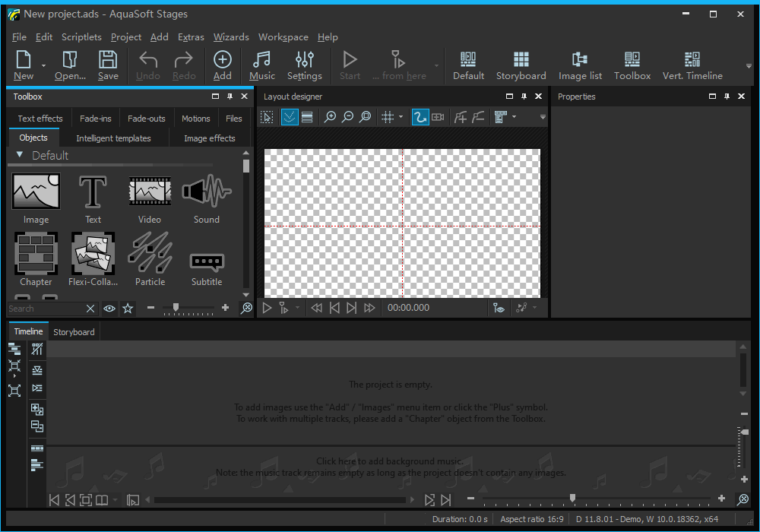The image size is (760, 532).
Task: Toggle the motion path button in Layout designer
Action: click(x=420, y=117)
